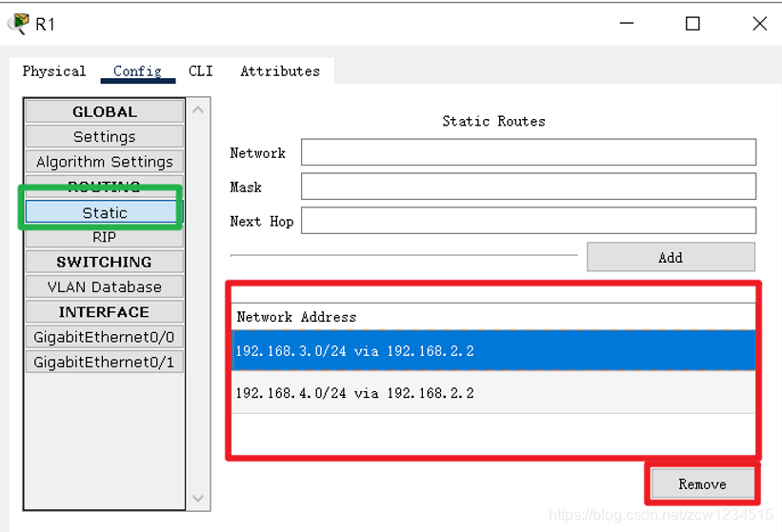Open Algorithm Settings

coord(105,162)
